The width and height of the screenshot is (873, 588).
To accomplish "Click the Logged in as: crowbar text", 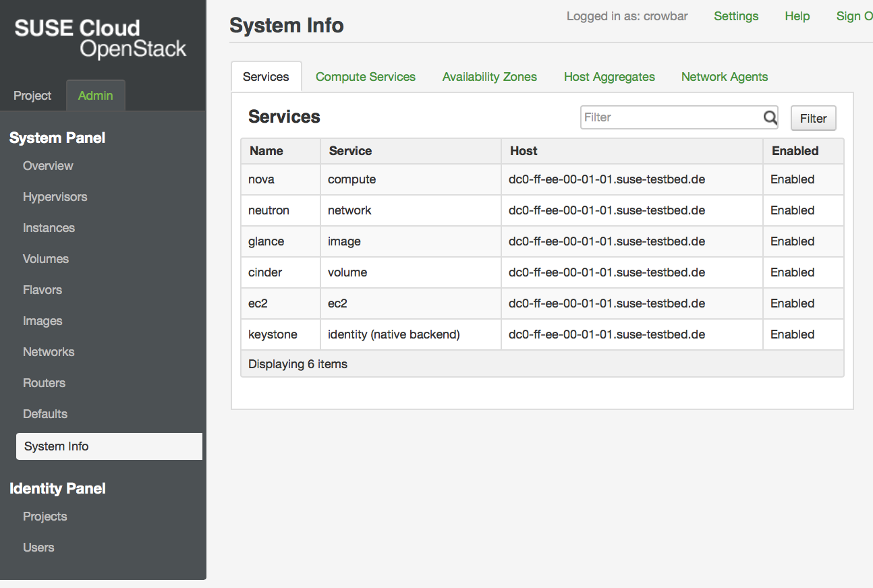I will (x=627, y=16).
